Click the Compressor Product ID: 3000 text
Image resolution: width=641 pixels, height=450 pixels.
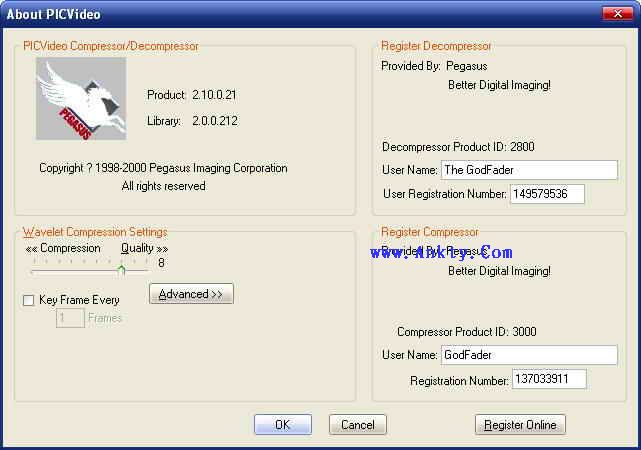pyautogui.click(x=467, y=331)
